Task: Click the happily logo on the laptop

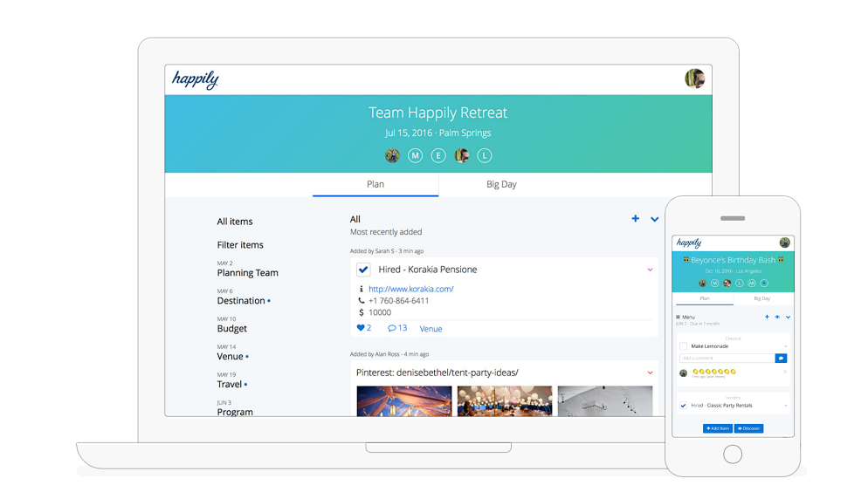Action: pyautogui.click(x=195, y=79)
